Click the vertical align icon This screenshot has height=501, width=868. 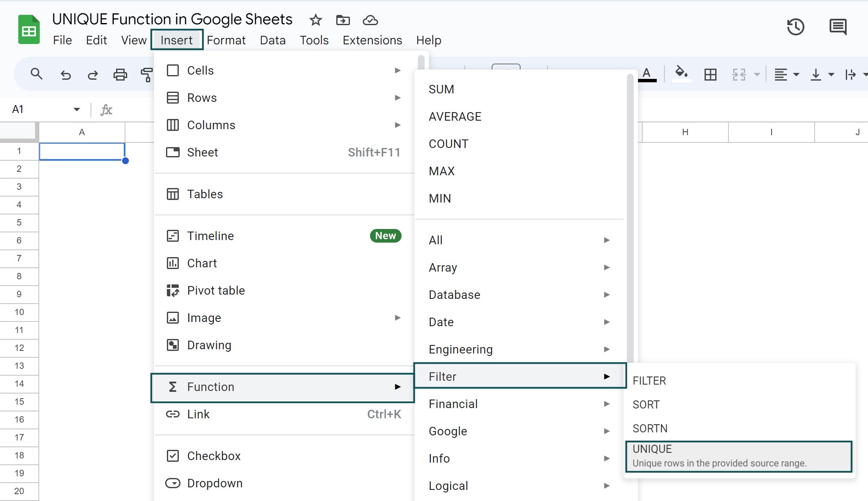816,75
